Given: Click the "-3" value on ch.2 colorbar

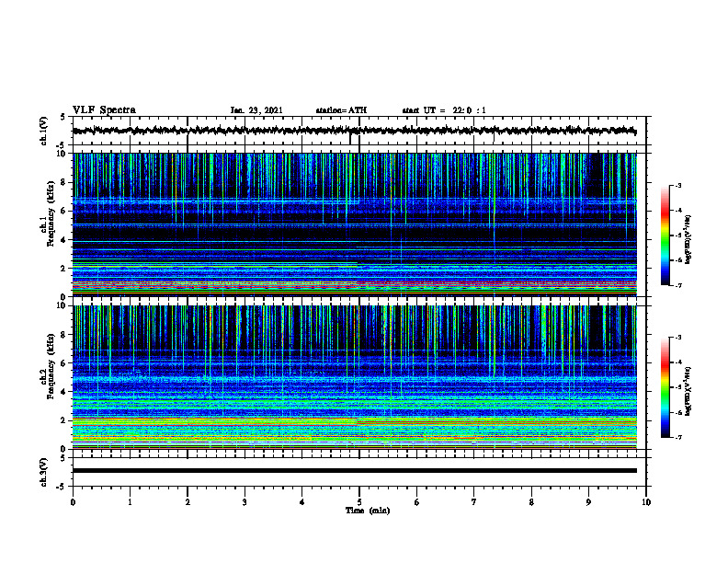Looking at the screenshot, I should [x=677, y=338].
